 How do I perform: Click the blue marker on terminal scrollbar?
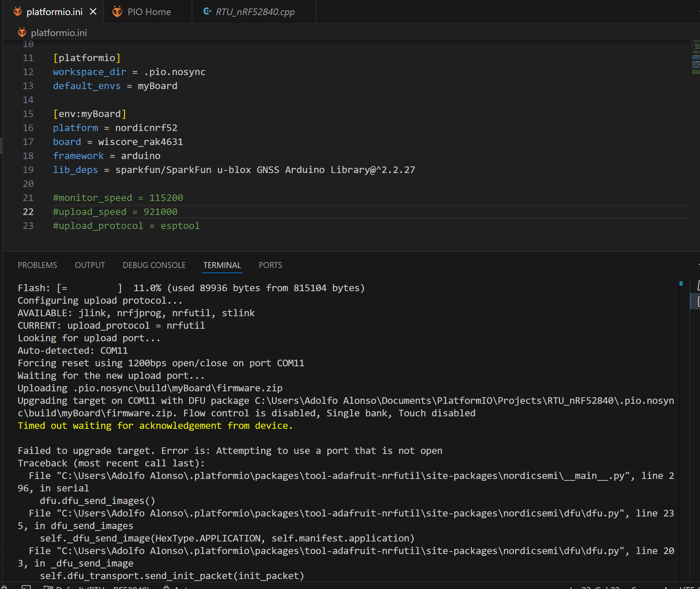click(681, 283)
